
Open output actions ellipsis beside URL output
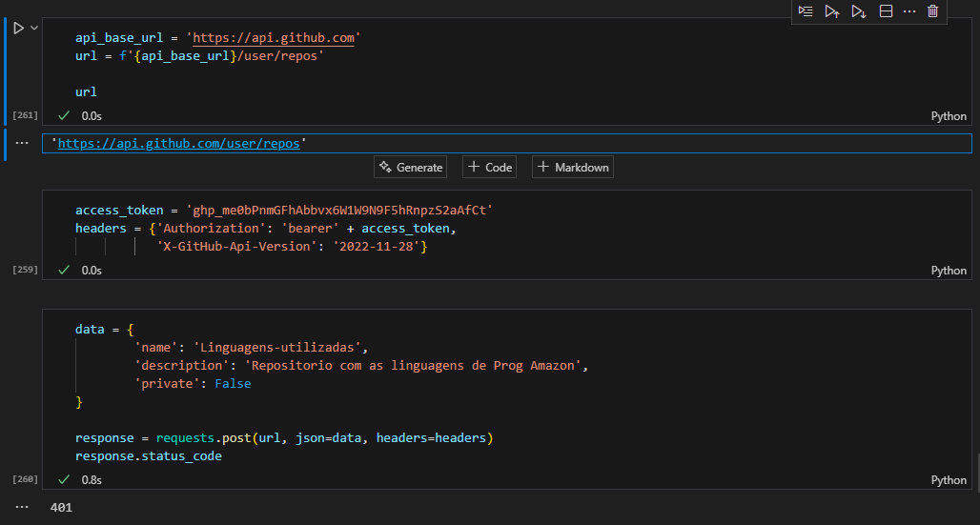click(22, 143)
